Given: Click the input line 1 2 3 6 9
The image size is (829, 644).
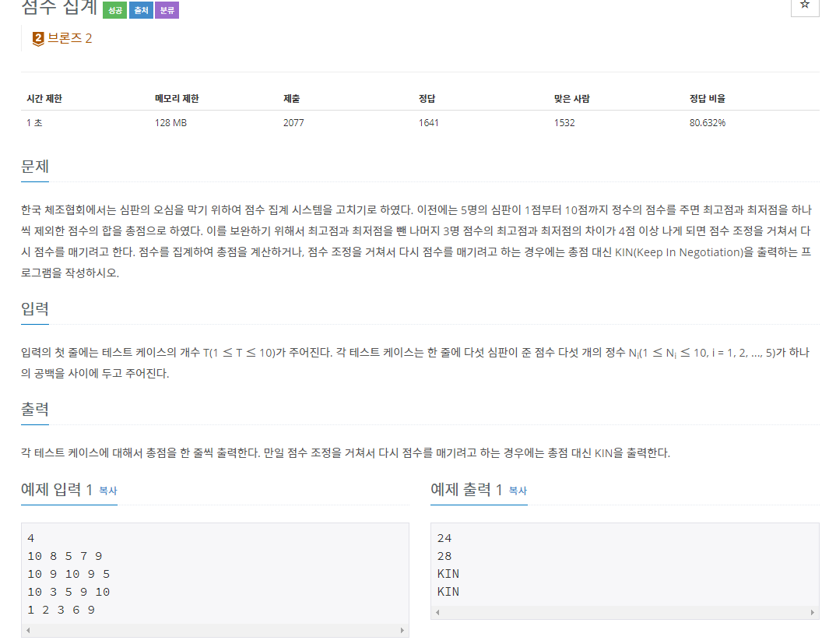Looking at the screenshot, I should (61, 611).
